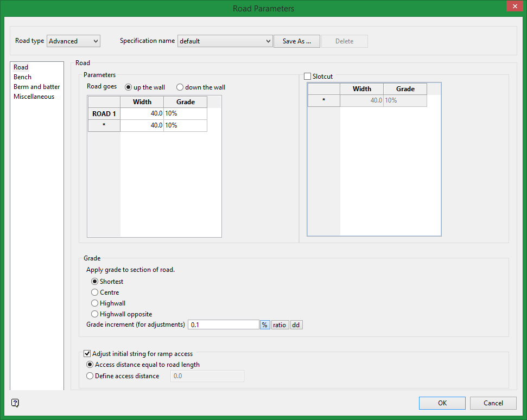Close the Road Parameters dialog

click(513, 7)
